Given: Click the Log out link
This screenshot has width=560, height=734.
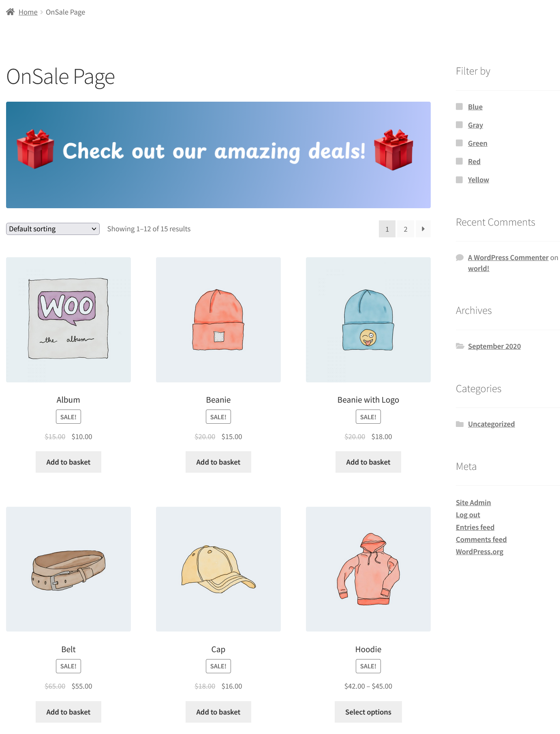Looking at the screenshot, I should [x=468, y=515].
